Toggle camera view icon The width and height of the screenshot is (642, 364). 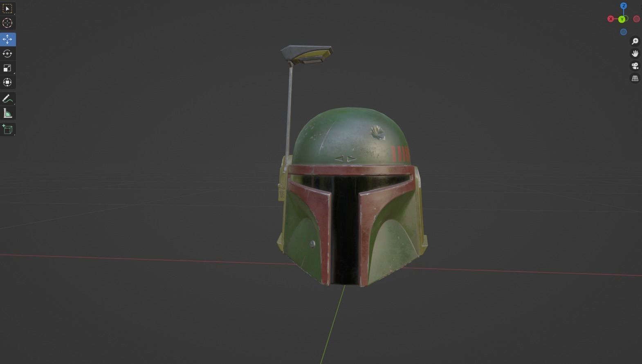(635, 66)
